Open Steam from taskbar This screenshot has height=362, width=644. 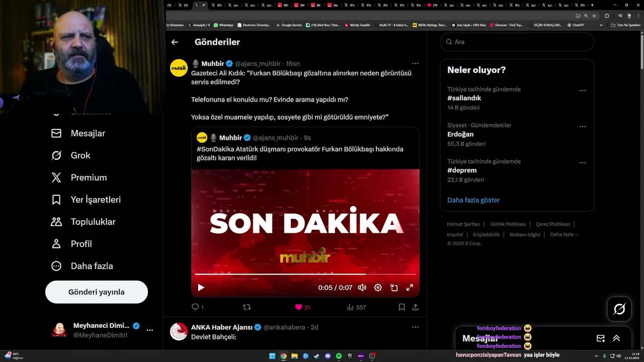tap(316, 356)
